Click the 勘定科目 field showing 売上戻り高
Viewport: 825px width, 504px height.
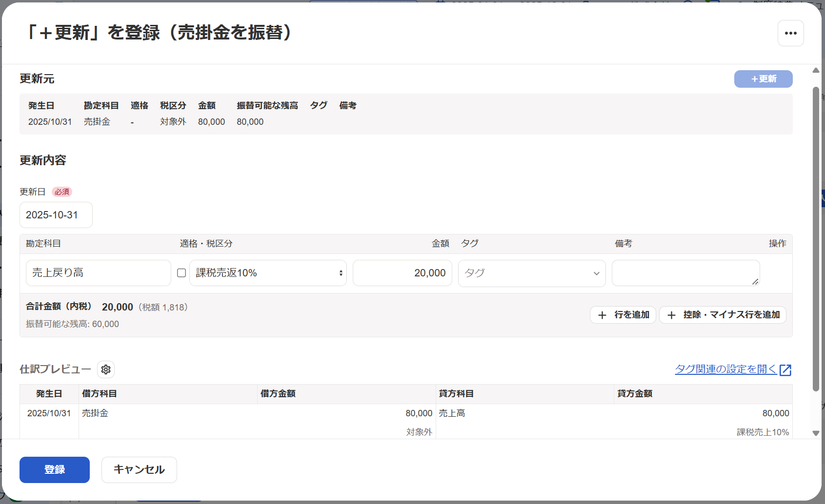[99, 273]
